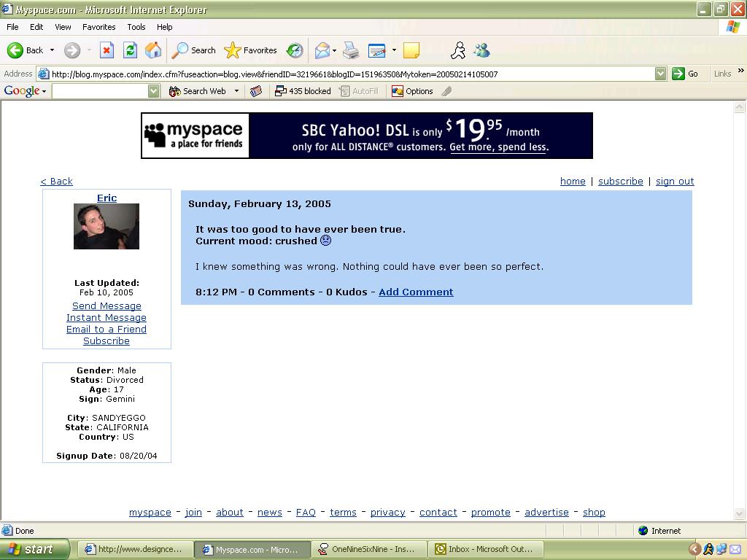The width and height of the screenshot is (747, 560).
Task: Click the Add Comment link
Action: click(416, 292)
